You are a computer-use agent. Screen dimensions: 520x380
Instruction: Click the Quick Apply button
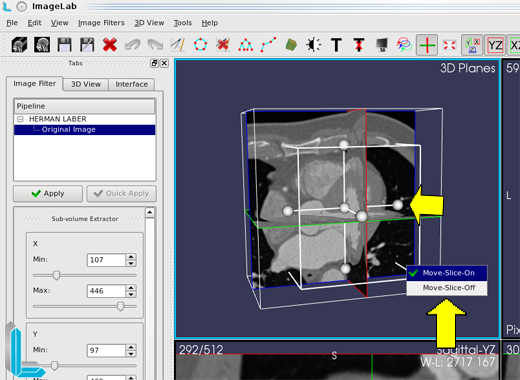click(121, 194)
